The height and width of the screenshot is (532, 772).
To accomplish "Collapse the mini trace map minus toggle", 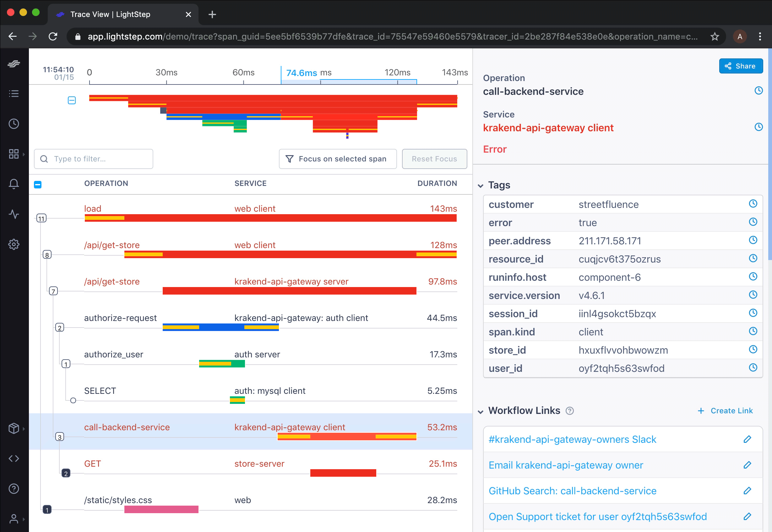I will 72,100.
